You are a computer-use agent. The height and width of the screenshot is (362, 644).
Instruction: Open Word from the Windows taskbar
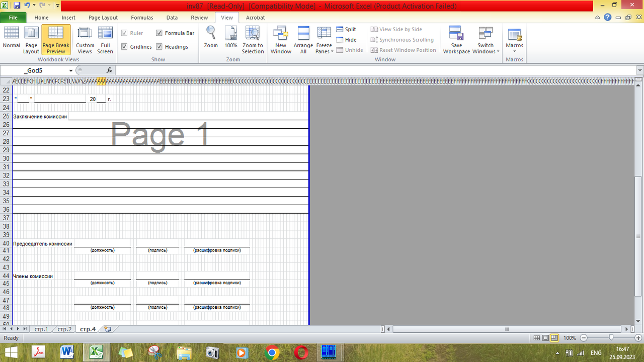point(66,352)
